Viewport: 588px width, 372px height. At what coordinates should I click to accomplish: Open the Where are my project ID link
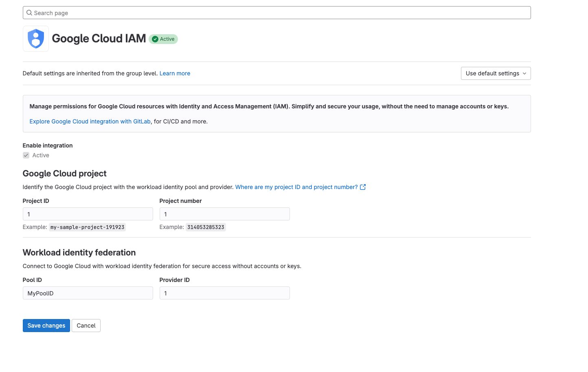click(x=296, y=187)
